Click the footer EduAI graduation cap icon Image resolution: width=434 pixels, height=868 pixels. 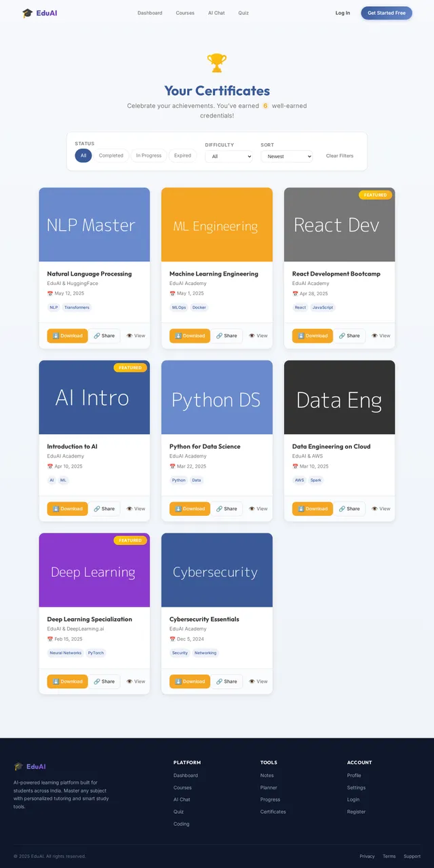click(x=18, y=766)
